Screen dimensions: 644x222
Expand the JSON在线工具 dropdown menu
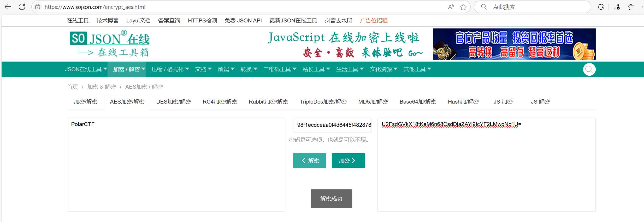click(86, 69)
